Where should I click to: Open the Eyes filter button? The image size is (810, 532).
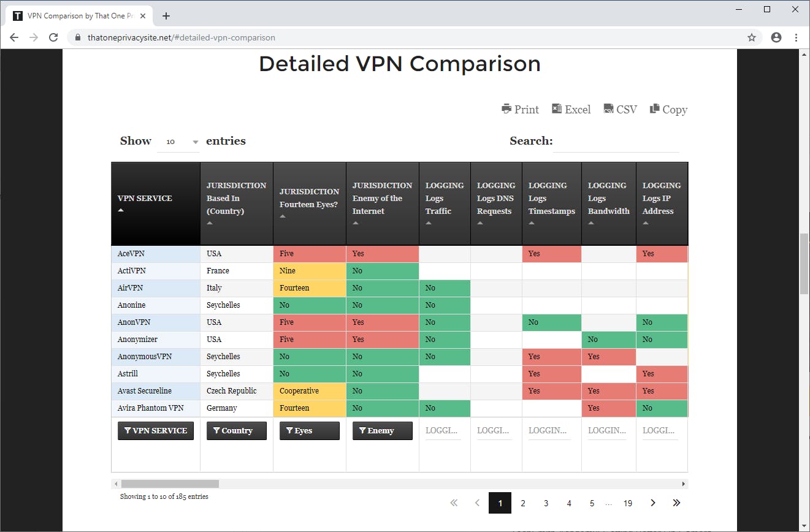310,431
